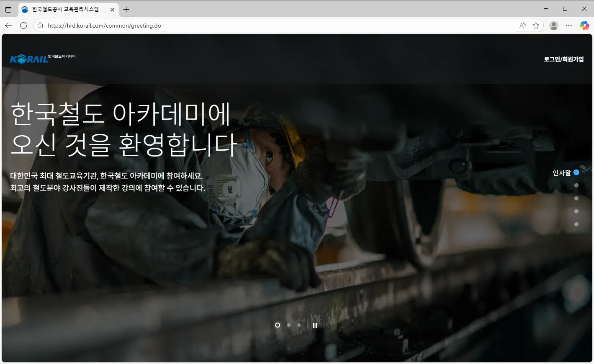Screen dimensions: 594x364
Task: Jump to the 인사말 section dot
Action: [576, 172]
